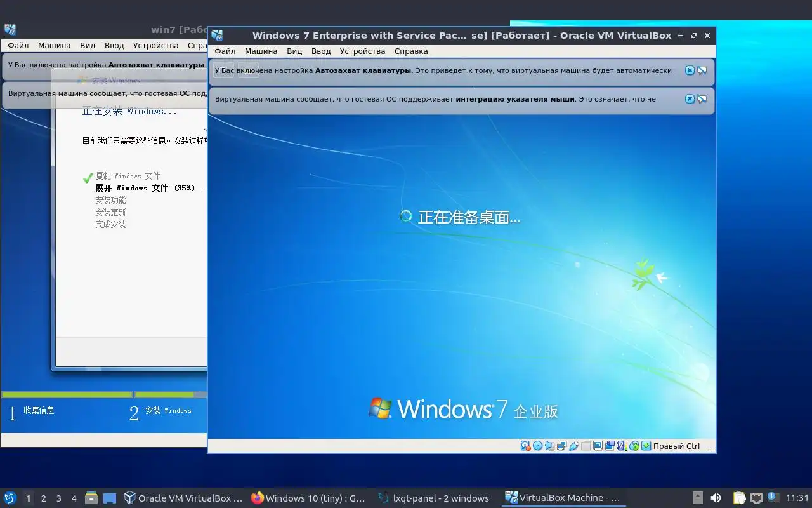Click the 11:31 panel clock
This screenshot has width=812, height=508.
(x=797, y=498)
